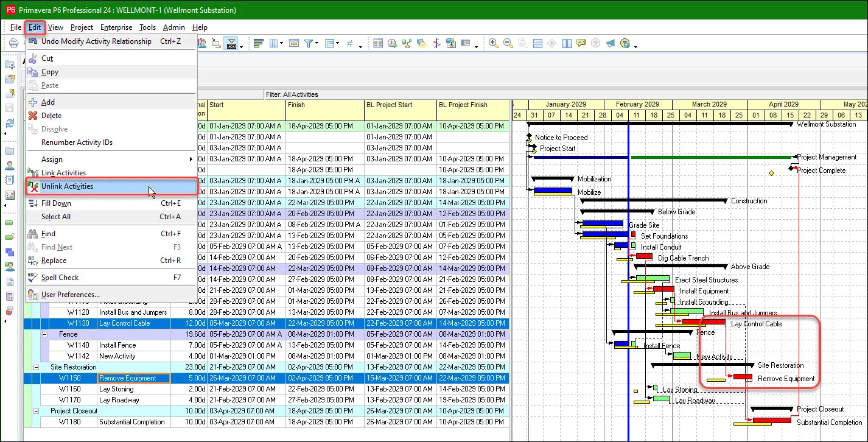Open Find from the Edit menu

click(111, 234)
